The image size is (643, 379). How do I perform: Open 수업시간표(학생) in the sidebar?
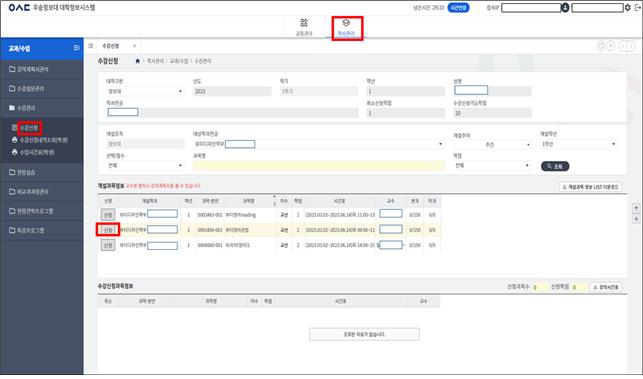click(x=37, y=152)
